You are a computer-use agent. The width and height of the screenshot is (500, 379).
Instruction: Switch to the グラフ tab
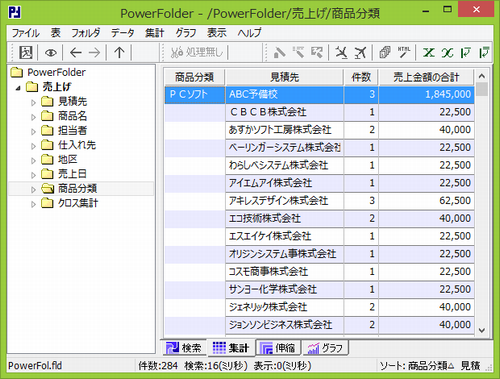326,348
